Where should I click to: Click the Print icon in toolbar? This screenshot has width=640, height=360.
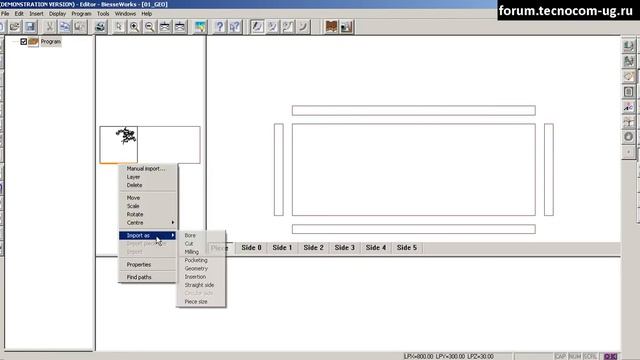pos(100,27)
